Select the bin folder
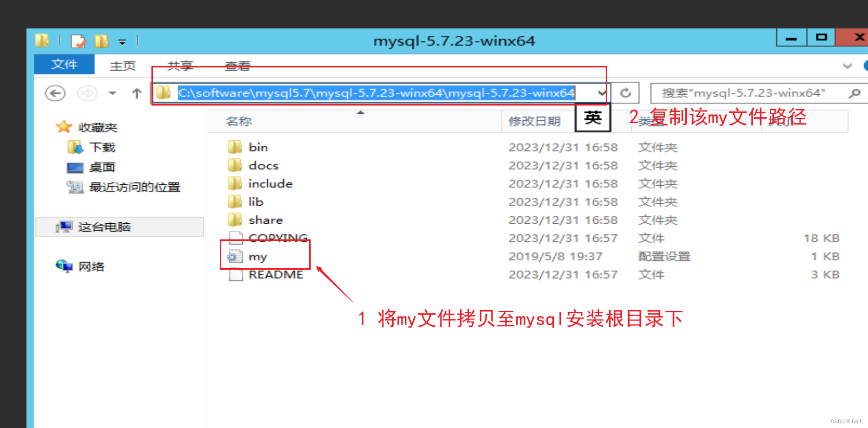Screen dimensions: 868x428 (x=258, y=147)
